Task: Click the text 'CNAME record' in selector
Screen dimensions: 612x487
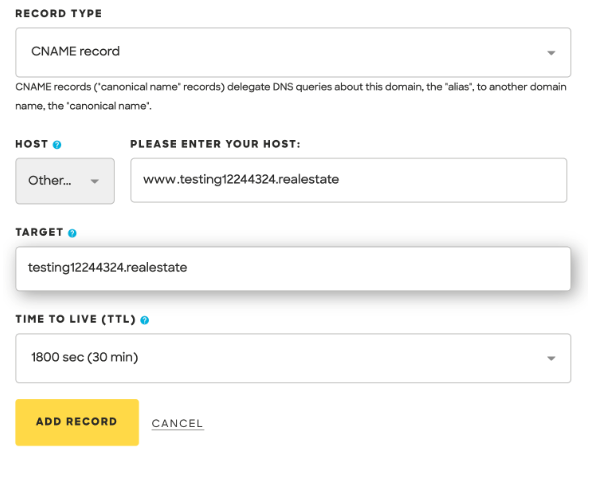Action: coord(75,51)
